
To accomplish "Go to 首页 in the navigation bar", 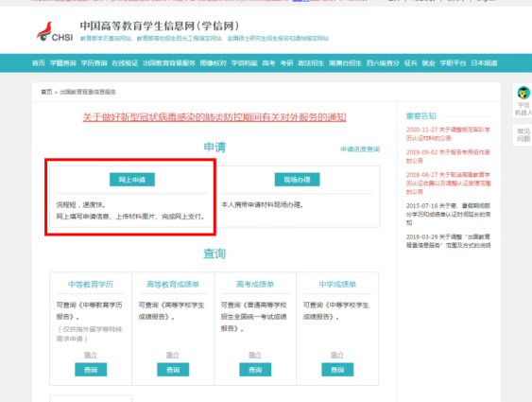I will (x=39, y=62).
